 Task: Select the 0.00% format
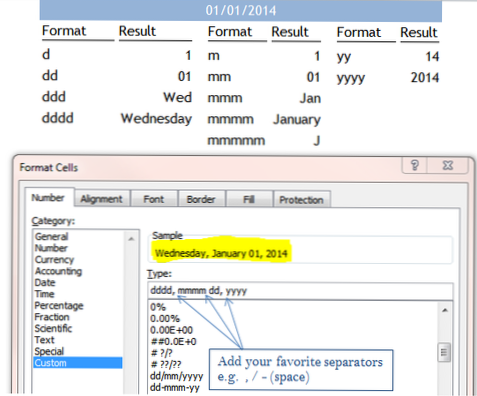tap(165, 319)
